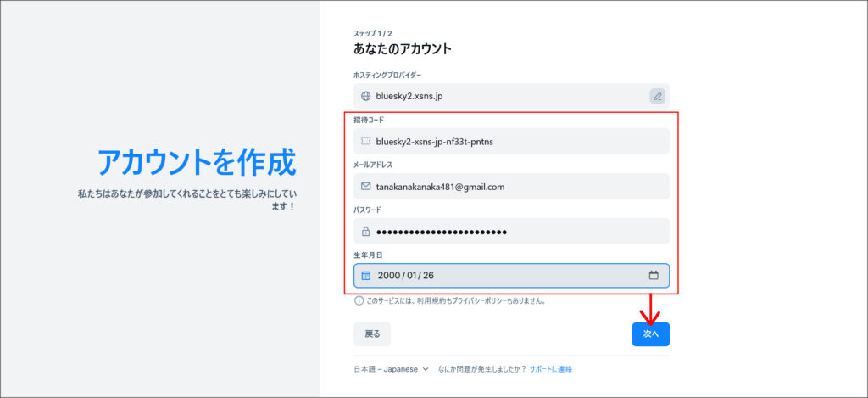Click the heading あなたのアカウント

click(x=403, y=48)
